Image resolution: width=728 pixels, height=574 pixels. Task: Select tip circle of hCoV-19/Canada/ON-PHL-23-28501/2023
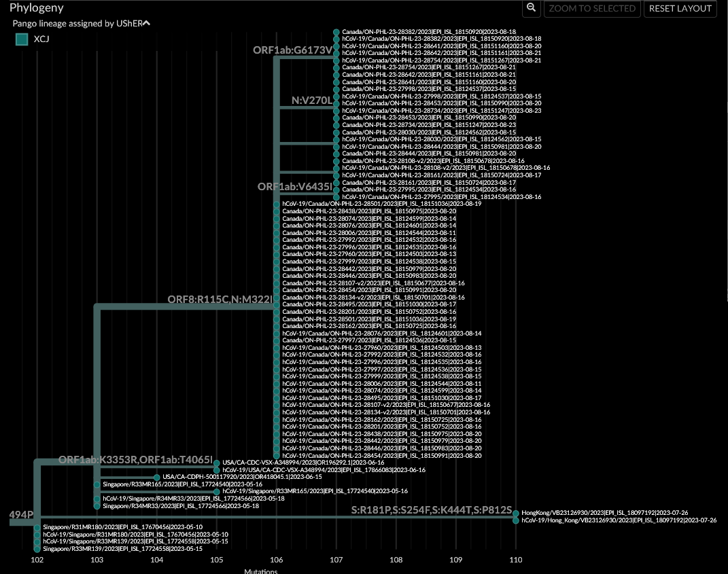point(277,204)
